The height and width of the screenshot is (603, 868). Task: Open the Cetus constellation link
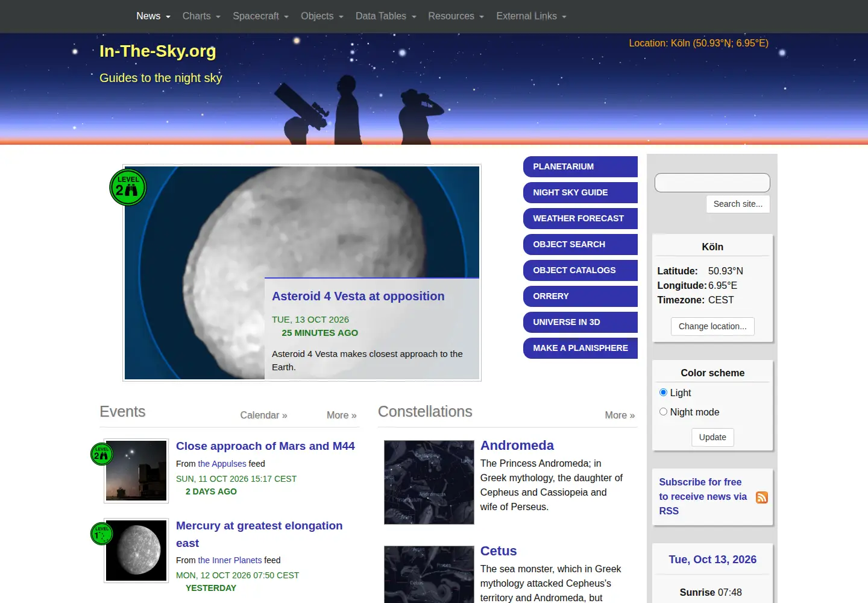498,551
